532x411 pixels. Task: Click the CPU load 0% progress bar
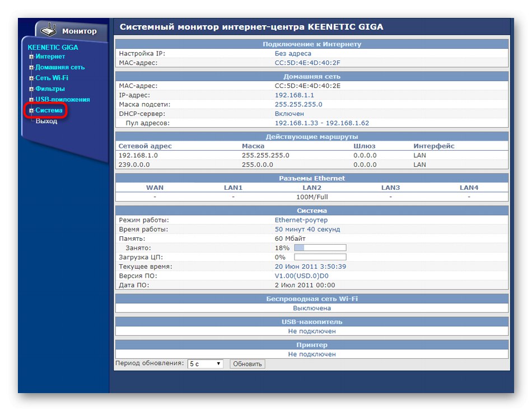coord(320,257)
